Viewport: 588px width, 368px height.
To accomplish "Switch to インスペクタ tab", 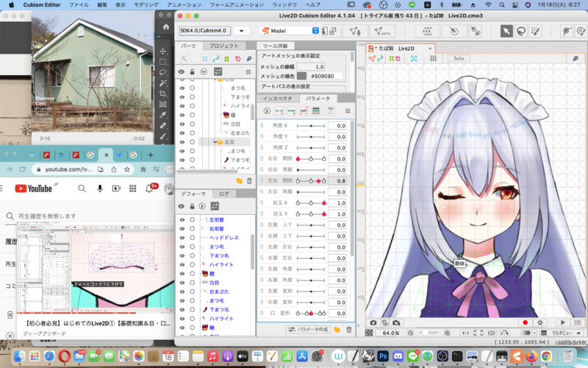I will pyautogui.click(x=278, y=99).
